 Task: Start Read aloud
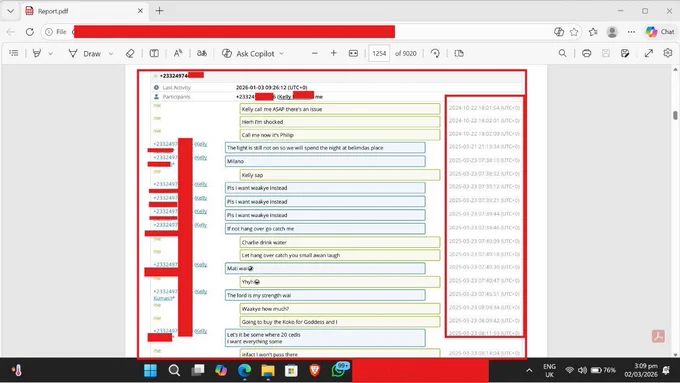[178, 53]
